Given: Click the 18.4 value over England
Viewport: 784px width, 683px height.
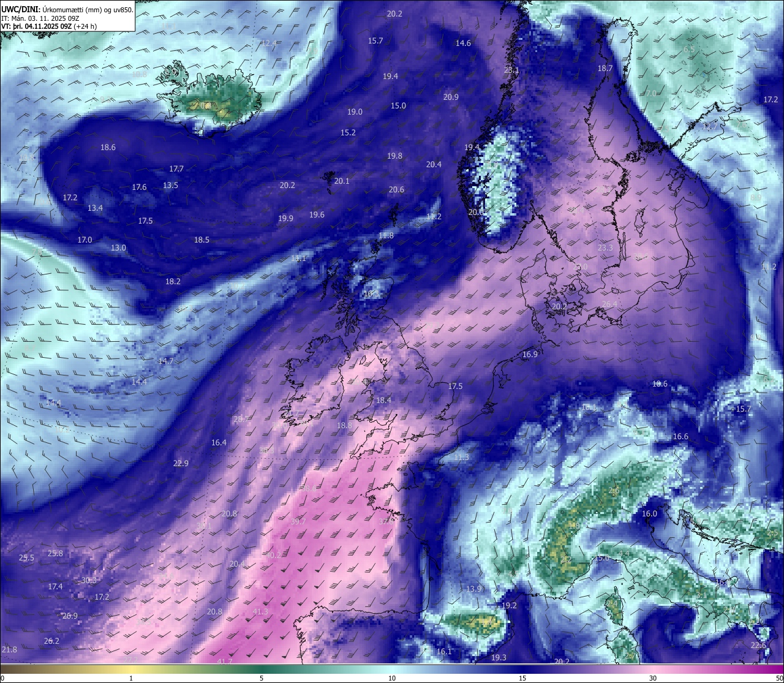Looking at the screenshot, I should [x=383, y=399].
